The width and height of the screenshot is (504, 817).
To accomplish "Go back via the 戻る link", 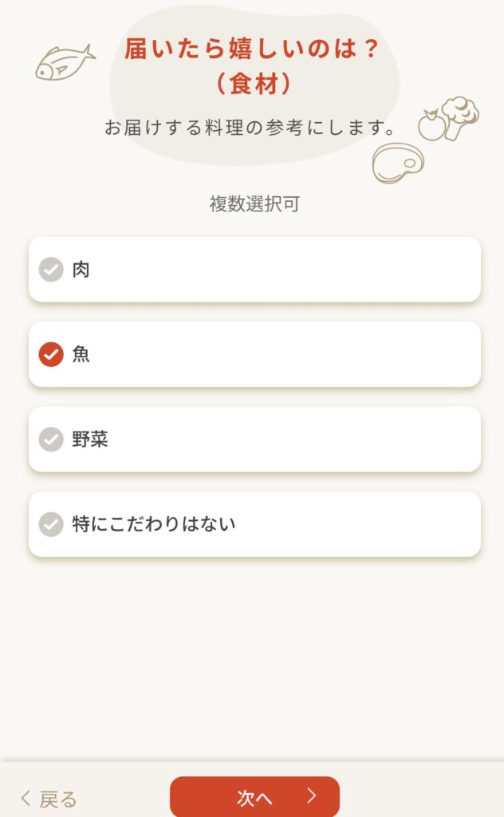I will click(x=49, y=798).
